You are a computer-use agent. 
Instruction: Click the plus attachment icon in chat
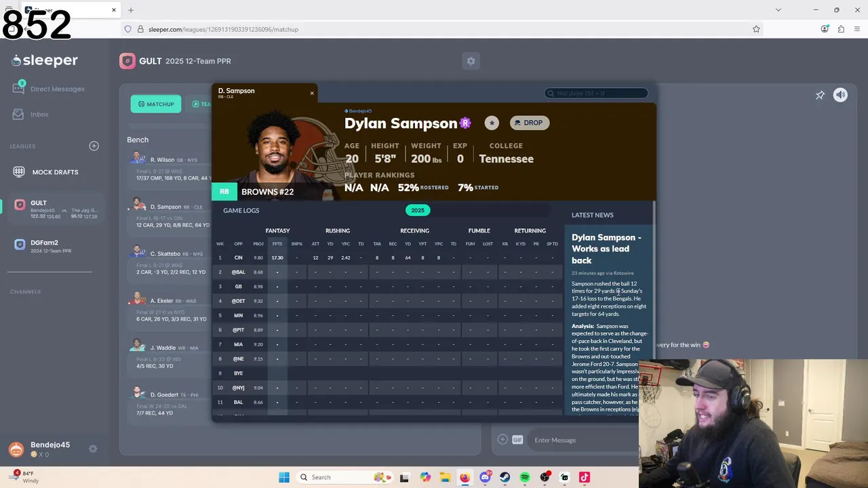pyautogui.click(x=502, y=440)
